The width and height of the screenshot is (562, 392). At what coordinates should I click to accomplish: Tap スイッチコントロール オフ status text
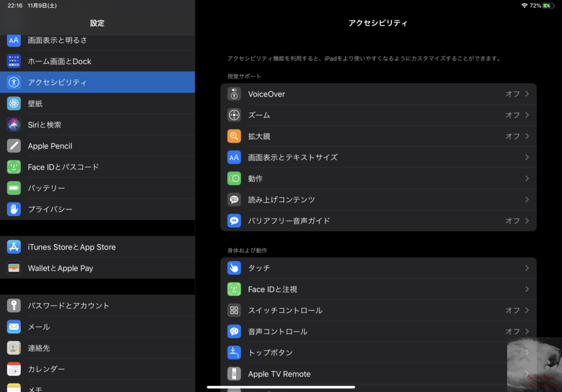pyautogui.click(x=513, y=310)
